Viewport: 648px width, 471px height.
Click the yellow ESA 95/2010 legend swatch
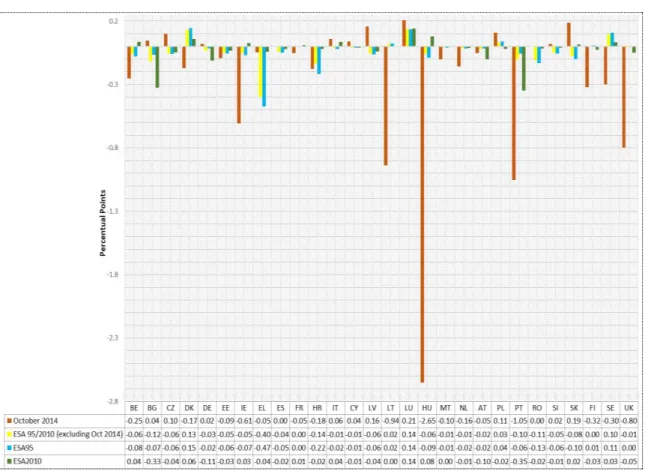pyautogui.click(x=9, y=434)
